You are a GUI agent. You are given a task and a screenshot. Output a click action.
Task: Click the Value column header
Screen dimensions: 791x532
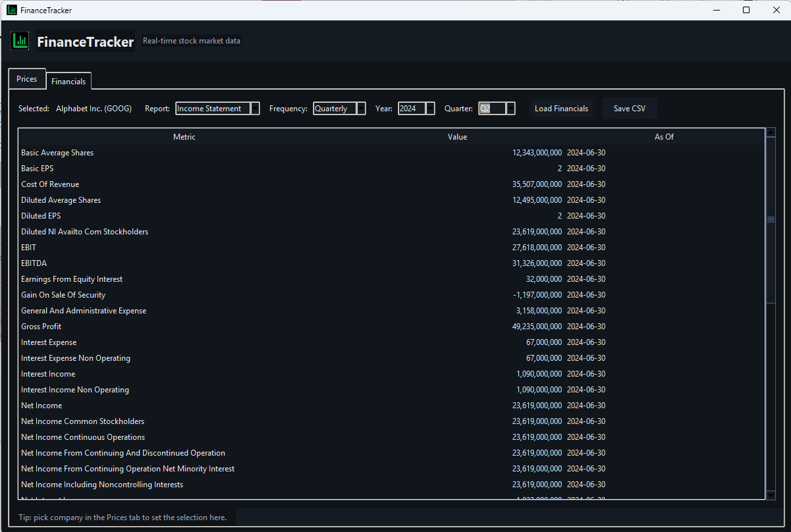tap(457, 137)
